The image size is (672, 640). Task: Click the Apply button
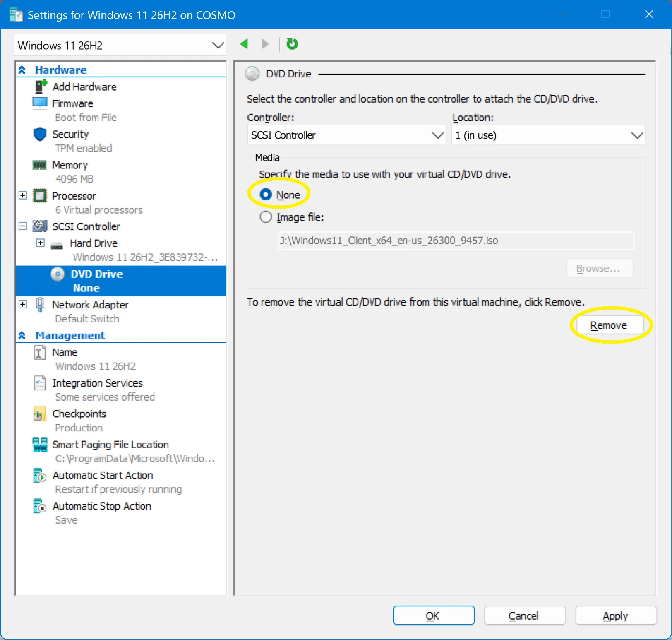coord(616,616)
